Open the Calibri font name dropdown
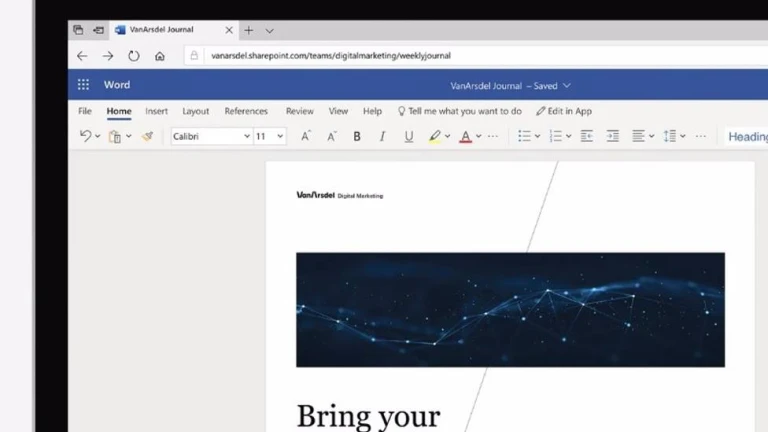 pos(211,136)
